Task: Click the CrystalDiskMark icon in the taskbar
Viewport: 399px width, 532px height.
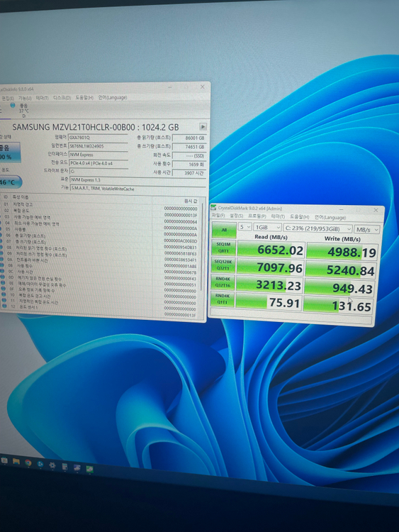Action: click(89, 469)
